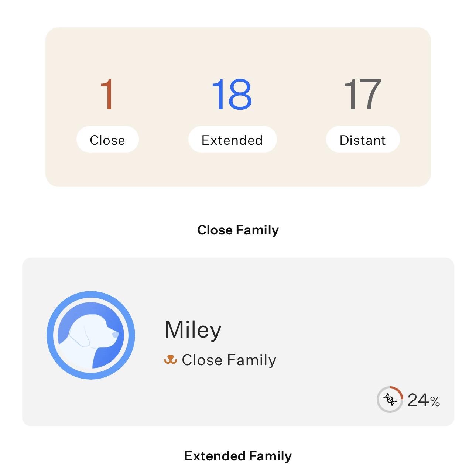476x476 pixels.
Task: Click the DNA helix icon
Action: 389,399
